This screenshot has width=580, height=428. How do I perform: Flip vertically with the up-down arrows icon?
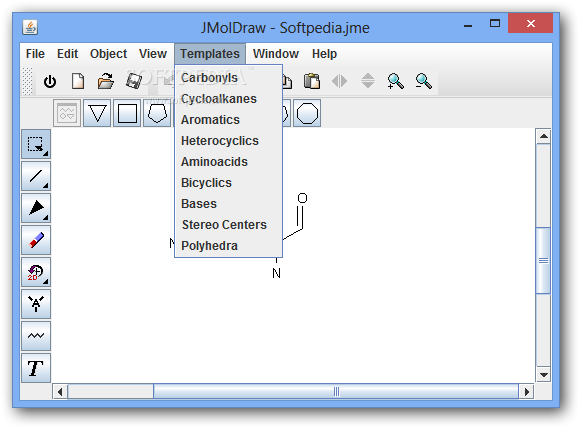(x=368, y=81)
